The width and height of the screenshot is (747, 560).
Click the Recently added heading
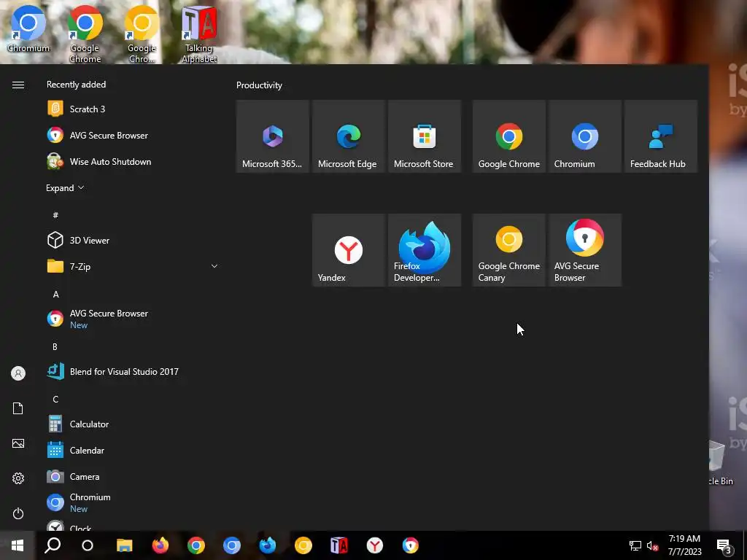pyautogui.click(x=76, y=85)
